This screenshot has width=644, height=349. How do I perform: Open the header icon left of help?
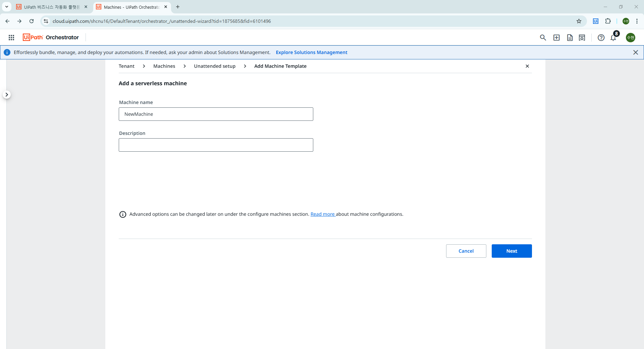click(x=582, y=38)
